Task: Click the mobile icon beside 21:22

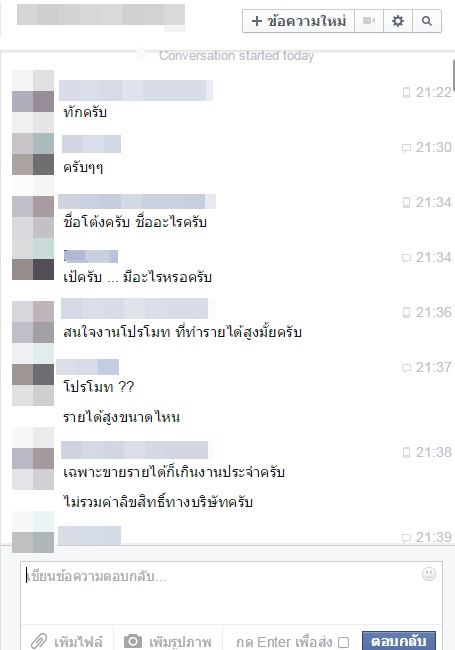Action: [x=407, y=92]
